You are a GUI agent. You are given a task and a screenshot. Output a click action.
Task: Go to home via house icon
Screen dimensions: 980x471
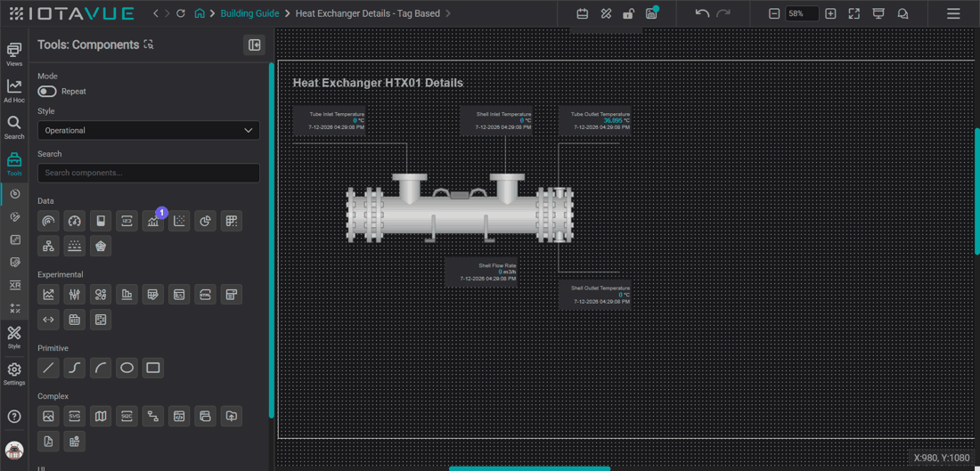(x=200, y=13)
